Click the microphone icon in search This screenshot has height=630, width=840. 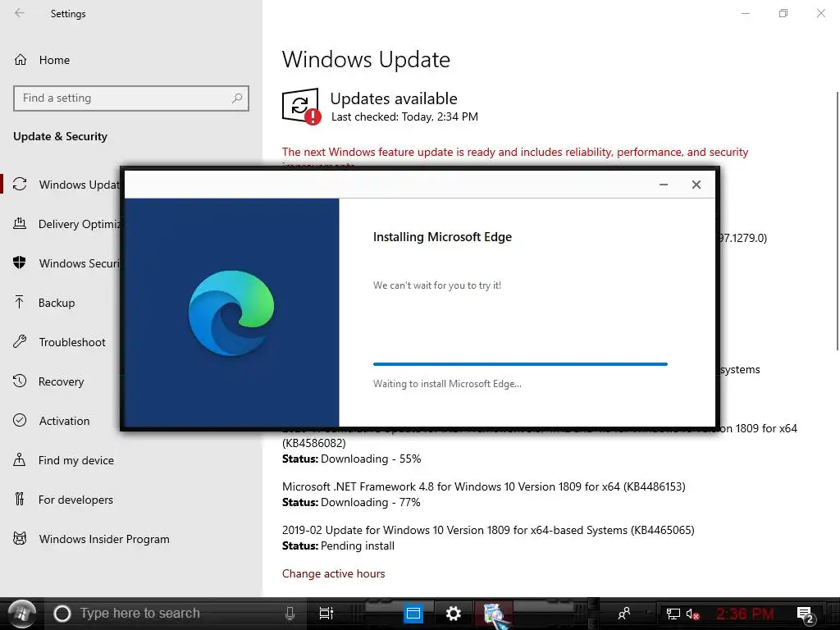[290, 614]
